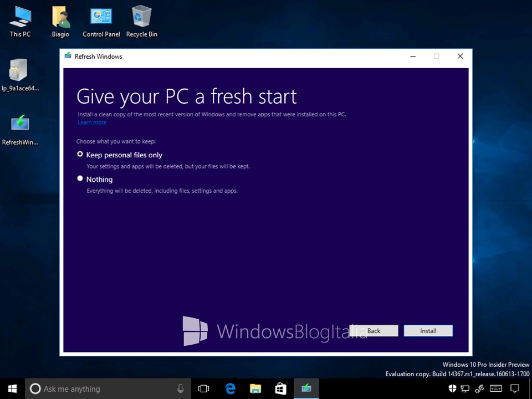Open File Explorer from the taskbar
This screenshot has width=532, height=399.
[x=255, y=388]
